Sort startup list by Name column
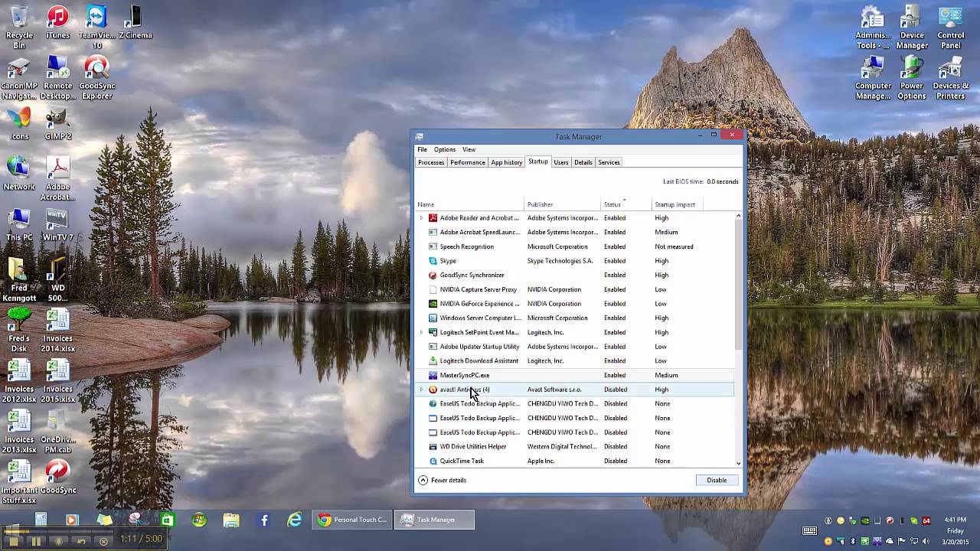 tap(470, 204)
